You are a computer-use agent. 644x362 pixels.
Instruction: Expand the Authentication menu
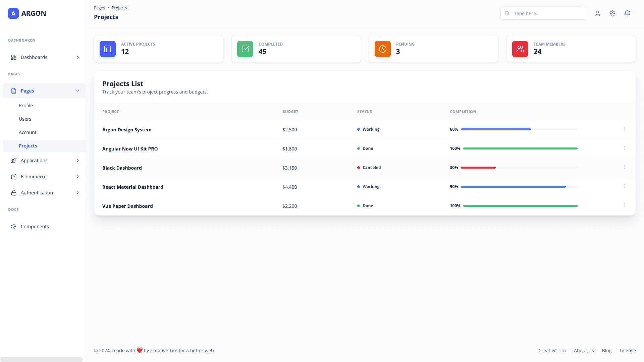44,193
